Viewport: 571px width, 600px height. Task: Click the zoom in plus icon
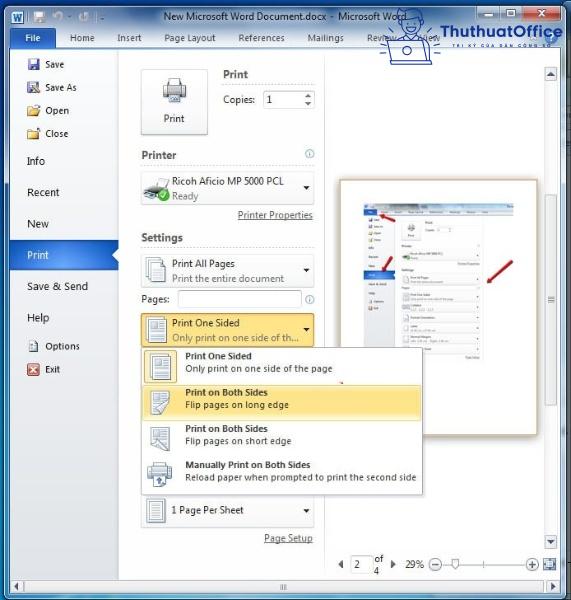click(x=532, y=564)
